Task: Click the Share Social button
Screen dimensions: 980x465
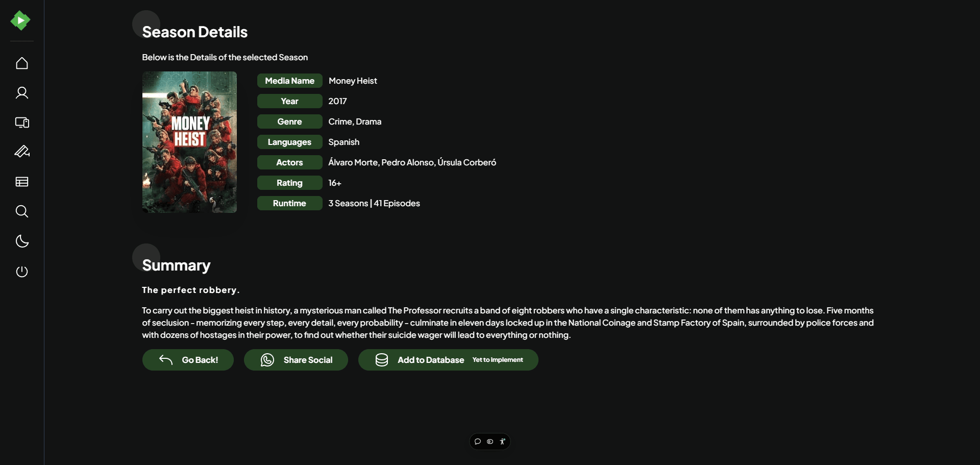Action: pos(296,360)
